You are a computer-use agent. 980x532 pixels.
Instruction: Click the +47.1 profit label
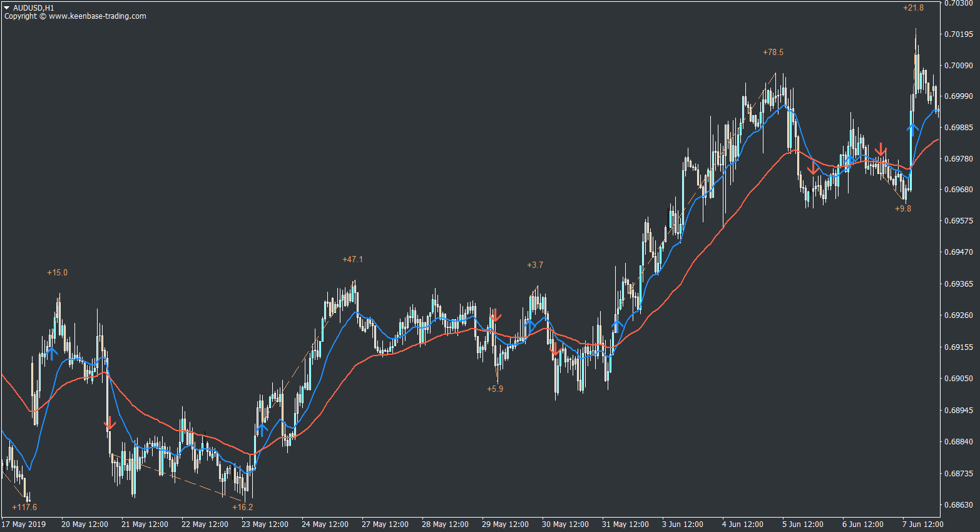tap(352, 259)
